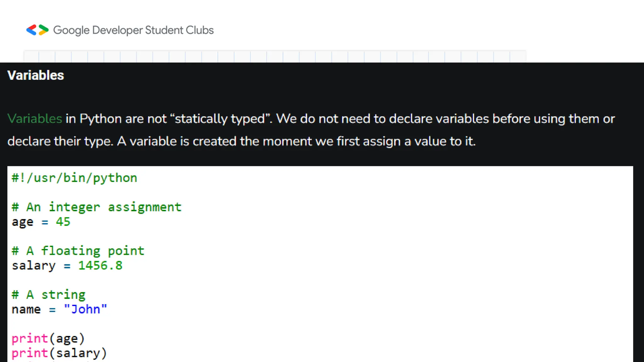Click the 'salary = 1456.8' code line
This screenshot has width=644, height=362.
(x=67, y=266)
